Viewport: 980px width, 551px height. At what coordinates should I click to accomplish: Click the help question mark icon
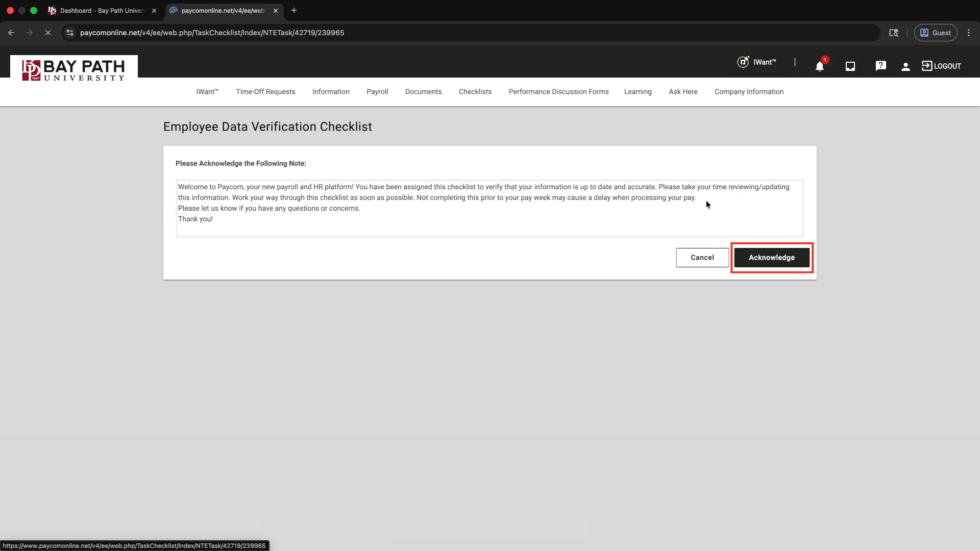[x=880, y=66]
